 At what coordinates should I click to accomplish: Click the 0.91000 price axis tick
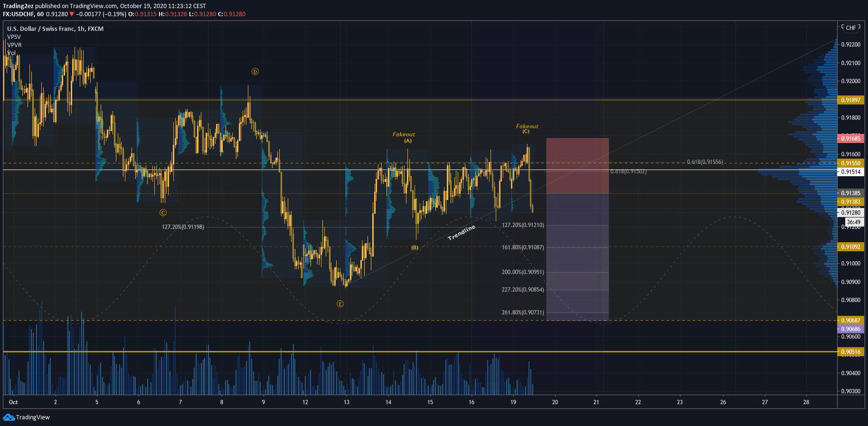coord(850,264)
